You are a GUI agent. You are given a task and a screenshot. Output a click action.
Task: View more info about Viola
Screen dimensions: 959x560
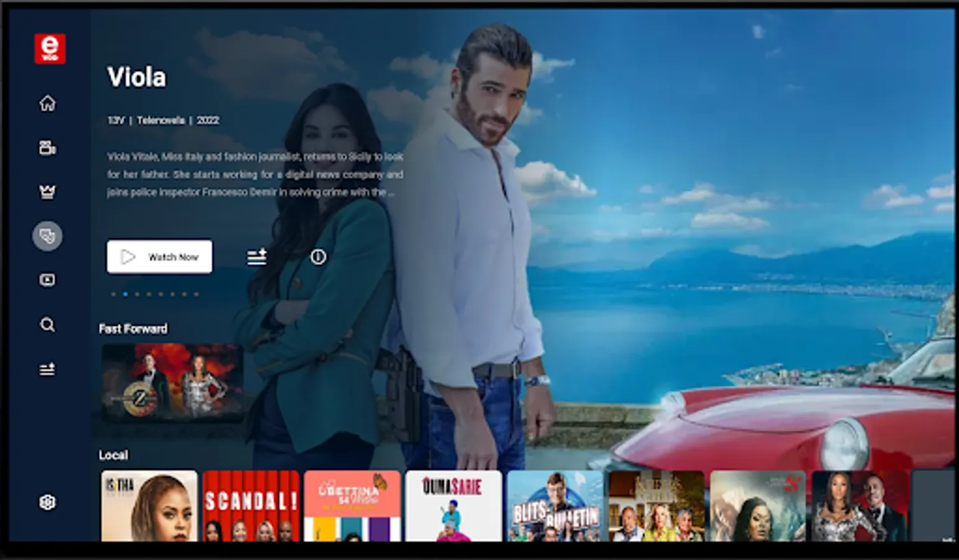pyautogui.click(x=318, y=256)
